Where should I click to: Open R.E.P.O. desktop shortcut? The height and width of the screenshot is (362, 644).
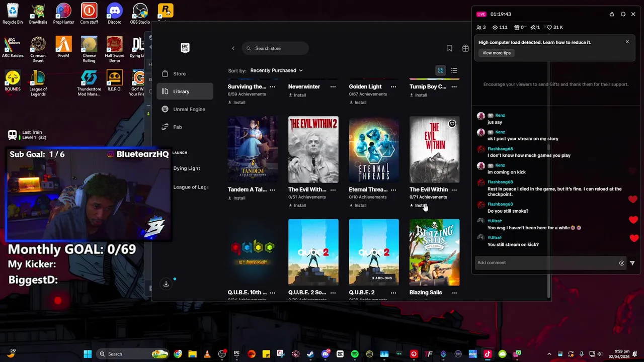(x=114, y=80)
